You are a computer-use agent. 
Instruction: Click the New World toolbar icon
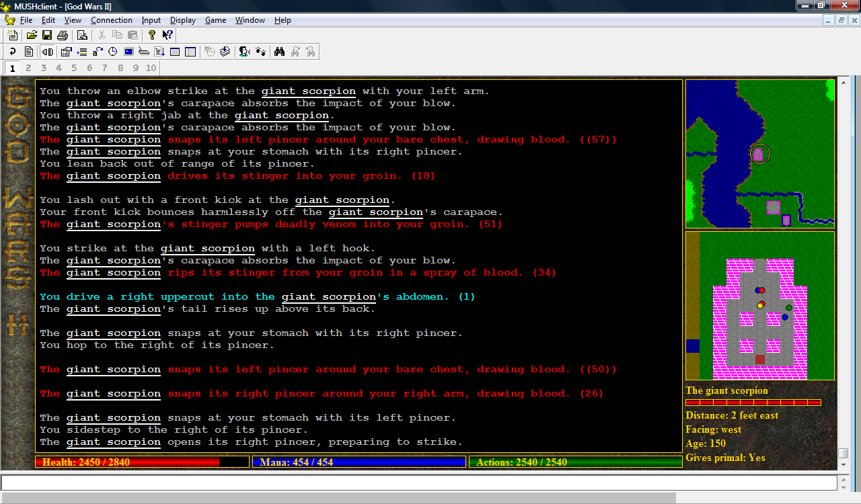tap(13, 36)
